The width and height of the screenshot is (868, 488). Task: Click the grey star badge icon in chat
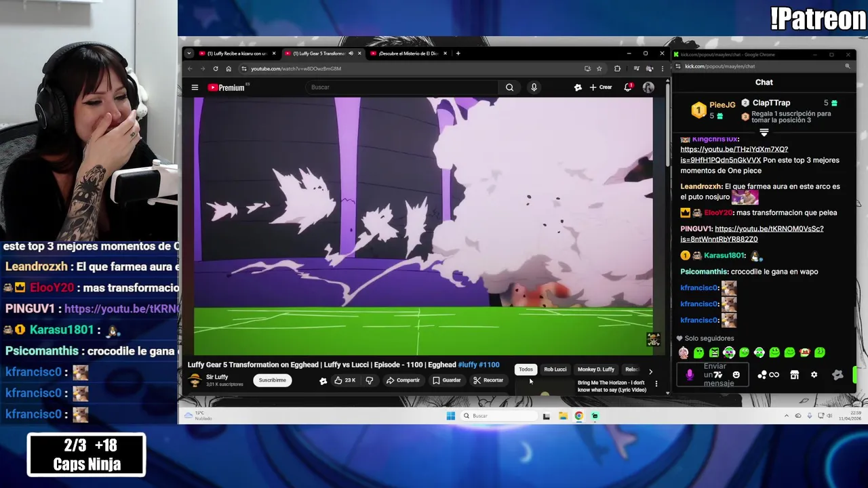(x=837, y=375)
